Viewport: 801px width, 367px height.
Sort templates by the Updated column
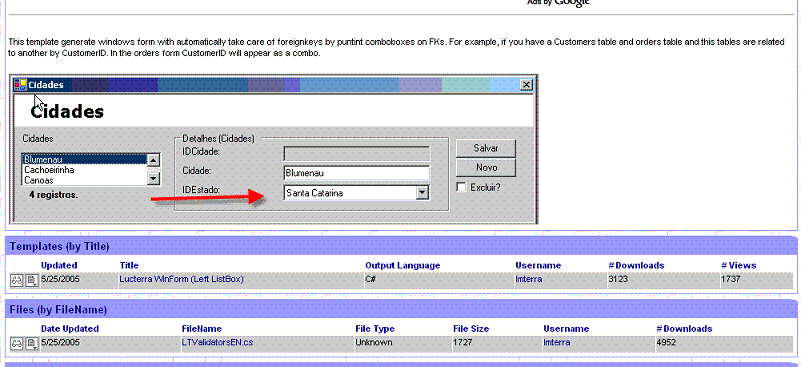(59, 265)
